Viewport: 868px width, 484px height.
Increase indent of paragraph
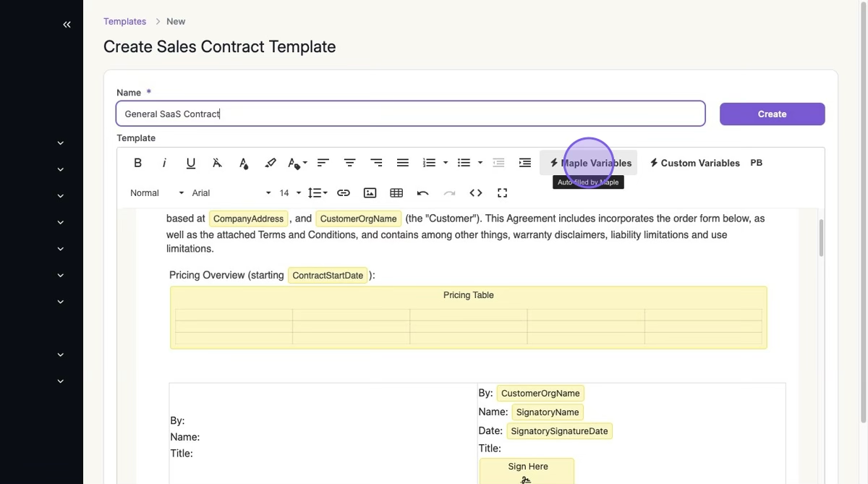(525, 163)
